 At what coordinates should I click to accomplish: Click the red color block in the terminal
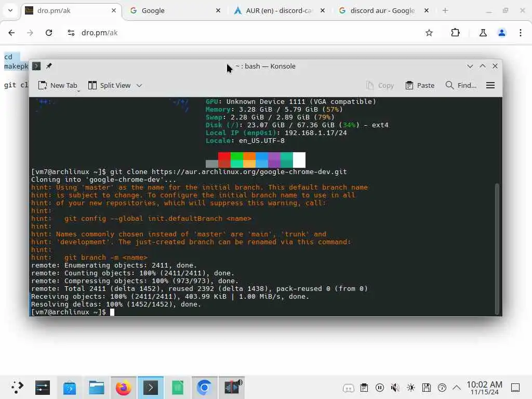tap(224, 160)
